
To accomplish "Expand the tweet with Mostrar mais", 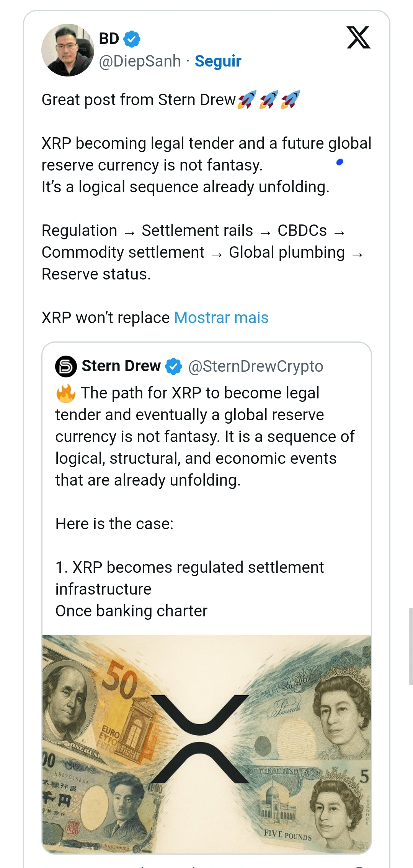I will pyautogui.click(x=221, y=318).
